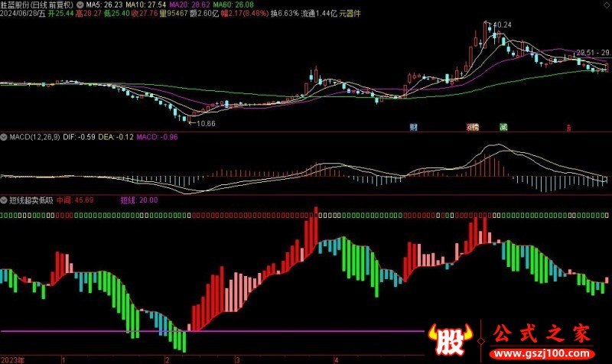Click the MA5: 26.23 value
The width and height of the screenshot is (612, 364).
104,5
